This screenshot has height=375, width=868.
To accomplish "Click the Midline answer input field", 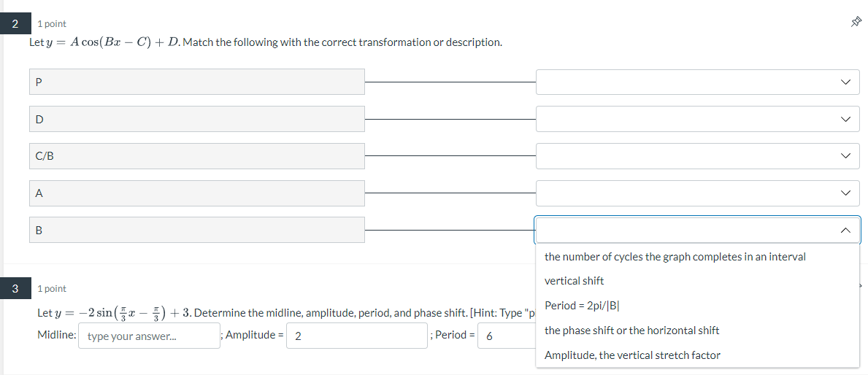I will point(149,336).
